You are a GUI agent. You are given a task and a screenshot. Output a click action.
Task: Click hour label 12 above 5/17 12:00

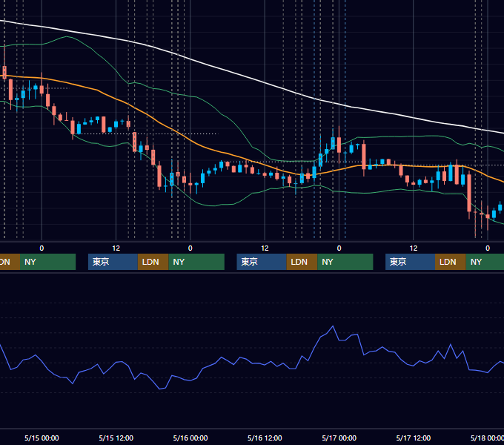(x=414, y=248)
